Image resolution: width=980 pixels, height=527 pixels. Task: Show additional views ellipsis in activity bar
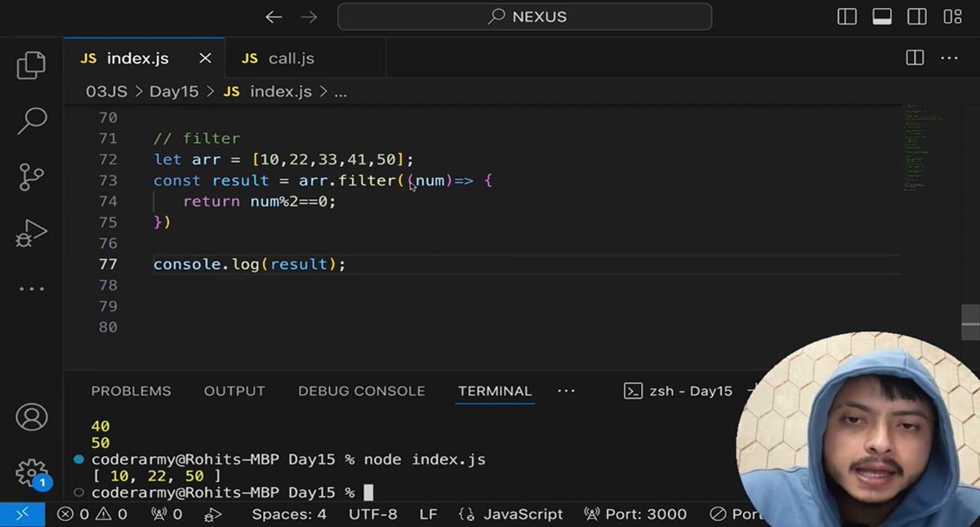(x=31, y=288)
